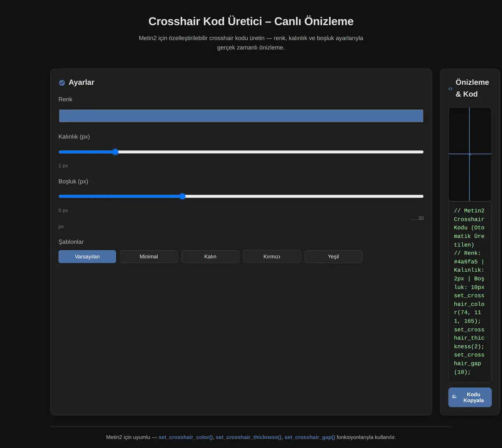Image resolution: width=502 pixels, height=448 pixels.
Task: Click set_crosshair_thickness() in the footer
Action: point(249,437)
